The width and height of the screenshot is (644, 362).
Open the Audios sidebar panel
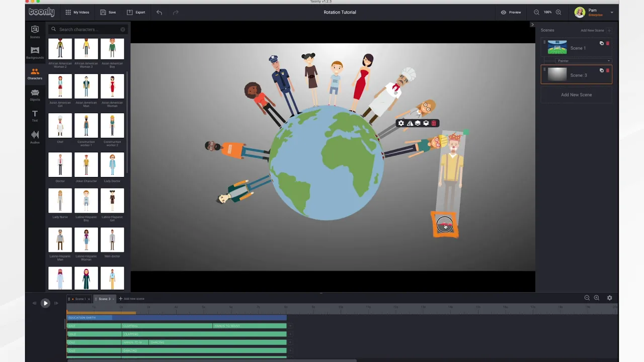point(35,137)
